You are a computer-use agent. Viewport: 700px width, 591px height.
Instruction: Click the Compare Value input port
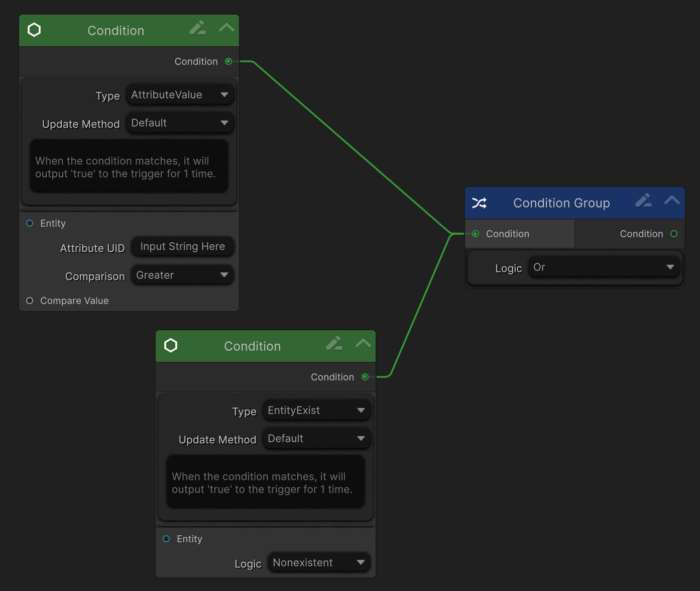click(x=30, y=301)
